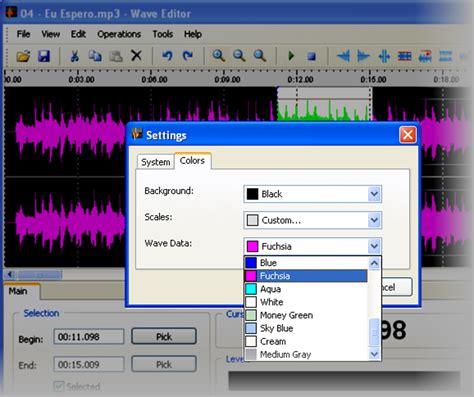This screenshot has height=397, width=474.
Task: Click the 0:03.00 mark on the time ruler
Action: click(x=81, y=80)
